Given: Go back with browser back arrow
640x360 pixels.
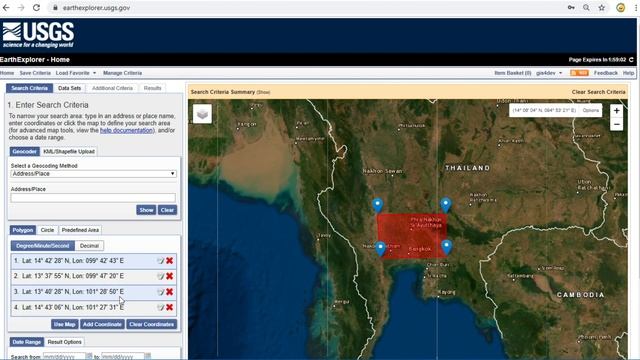Looking at the screenshot, I should [x=6, y=7].
